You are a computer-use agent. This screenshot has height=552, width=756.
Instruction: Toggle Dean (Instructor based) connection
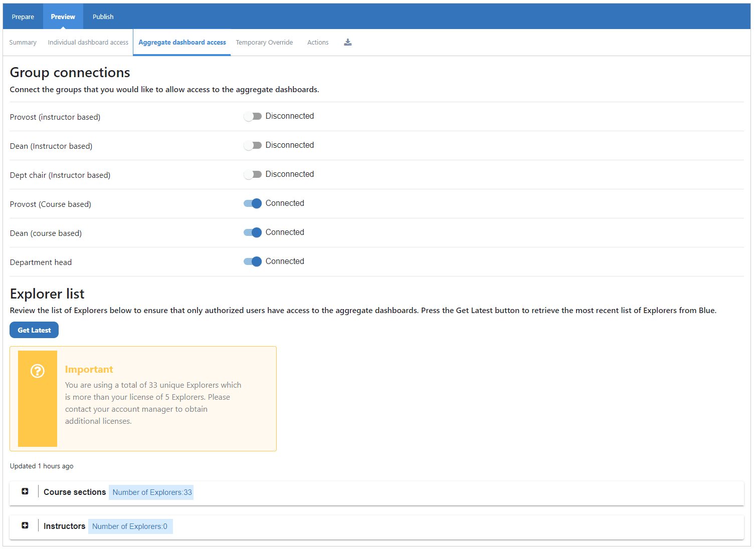[x=253, y=145]
